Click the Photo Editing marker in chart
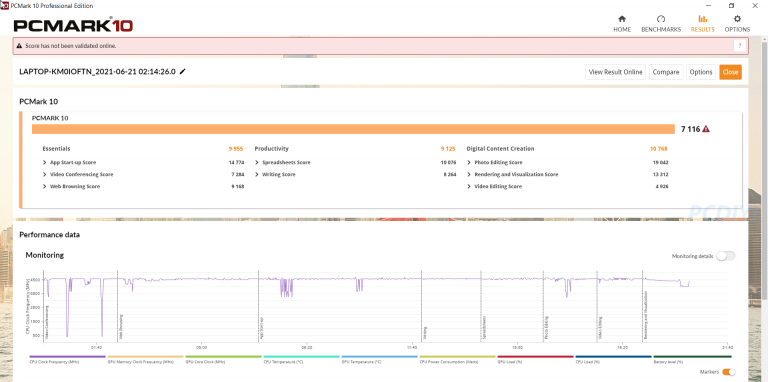Viewport: 768px width, 382px height. click(x=547, y=327)
